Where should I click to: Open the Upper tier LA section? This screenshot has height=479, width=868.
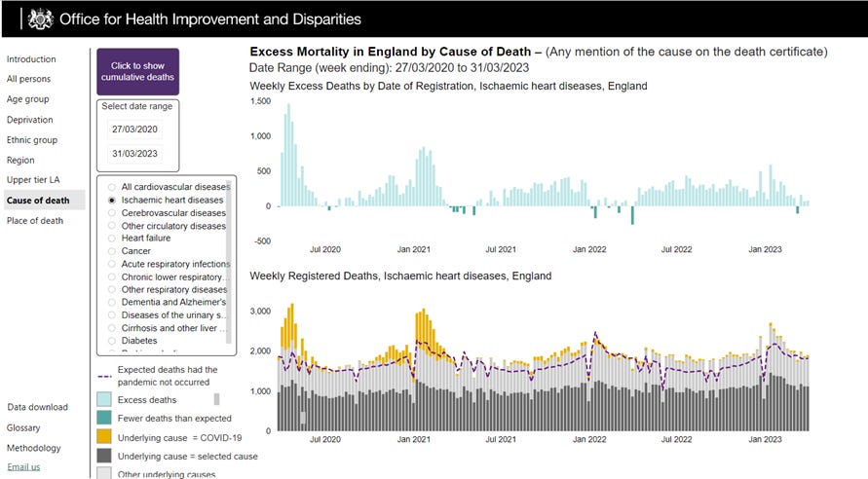pos(33,180)
